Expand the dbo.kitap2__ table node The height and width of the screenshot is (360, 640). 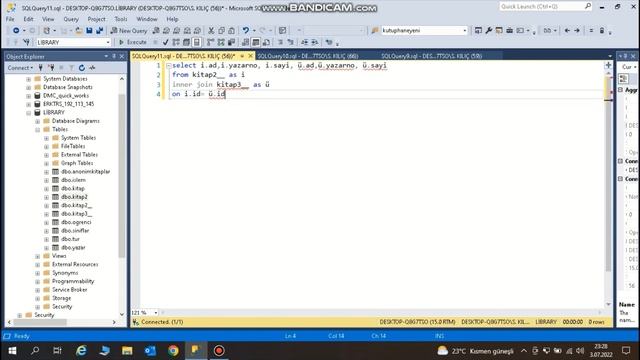[x=47, y=206]
